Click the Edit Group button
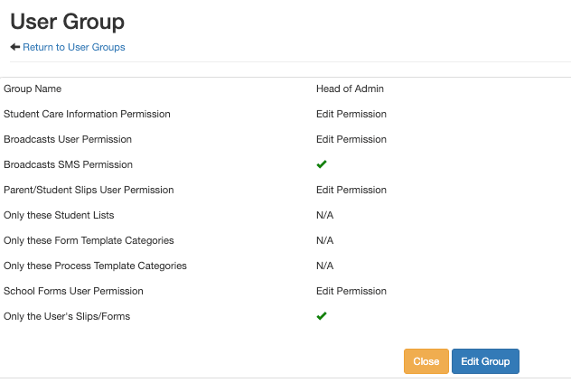571x392 pixels. click(x=485, y=361)
